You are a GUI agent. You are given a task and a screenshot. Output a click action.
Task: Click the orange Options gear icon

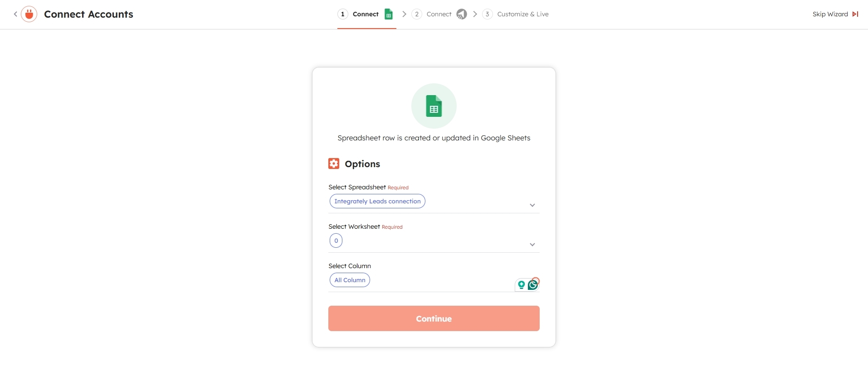pos(334,164)
